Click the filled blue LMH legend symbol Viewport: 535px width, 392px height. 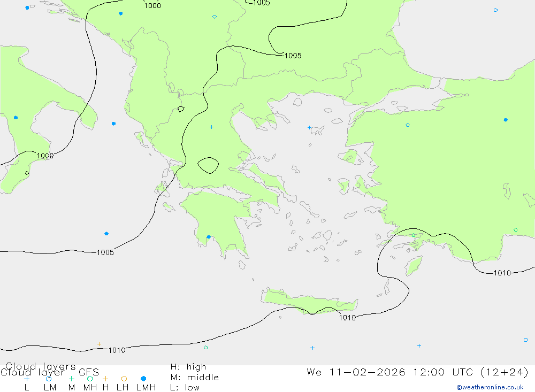143,379
